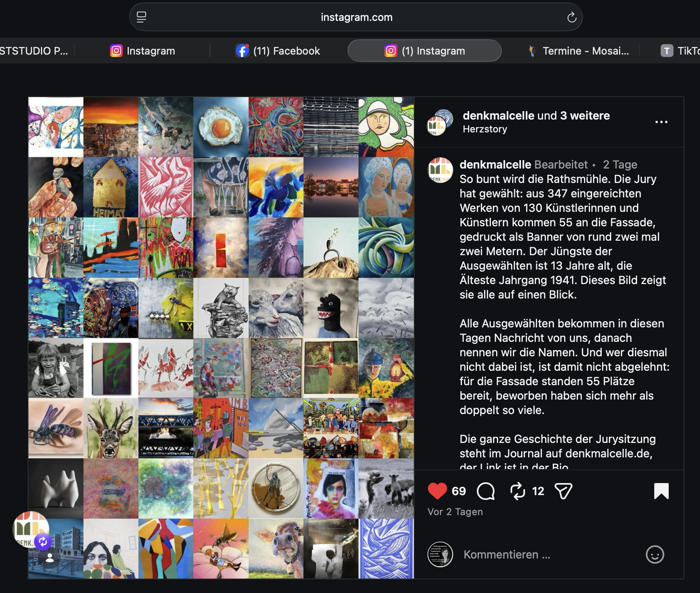The width and height of the screenshot is (700, 593).
Task: Click the reload page icon in address bar
Action: pos(572,17)
